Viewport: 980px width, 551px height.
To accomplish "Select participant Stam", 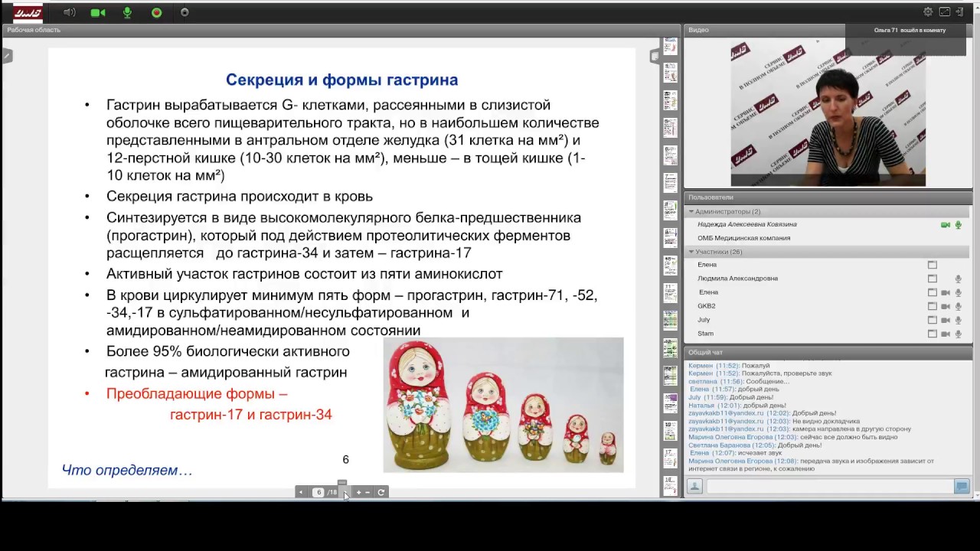I will [x=705, y=334].
